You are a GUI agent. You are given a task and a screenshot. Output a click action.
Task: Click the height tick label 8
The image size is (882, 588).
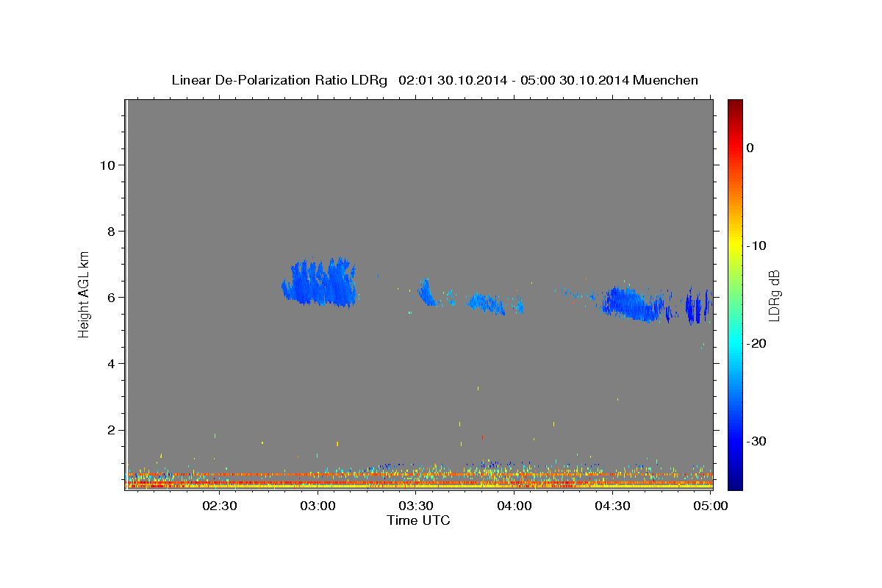click(x=111, y=232)
